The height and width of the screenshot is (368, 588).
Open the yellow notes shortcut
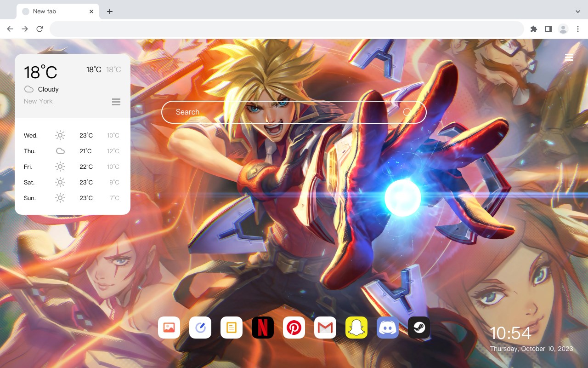[x=232, y=328]
